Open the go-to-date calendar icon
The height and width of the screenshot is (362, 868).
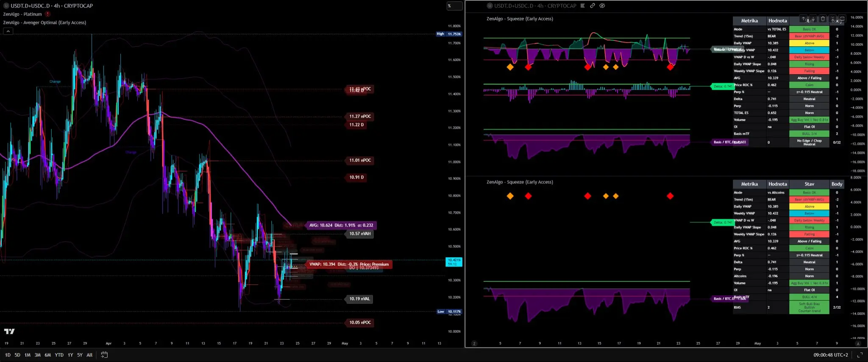[104, 355]
